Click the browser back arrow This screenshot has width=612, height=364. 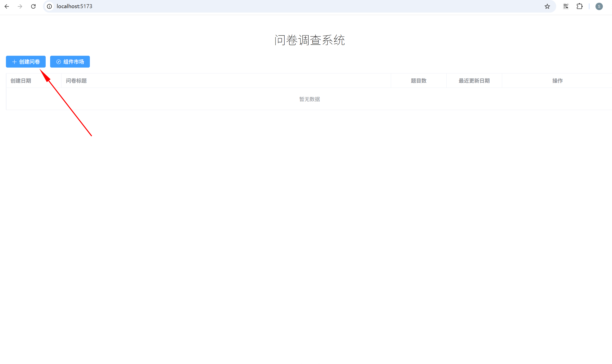(7, 6)
